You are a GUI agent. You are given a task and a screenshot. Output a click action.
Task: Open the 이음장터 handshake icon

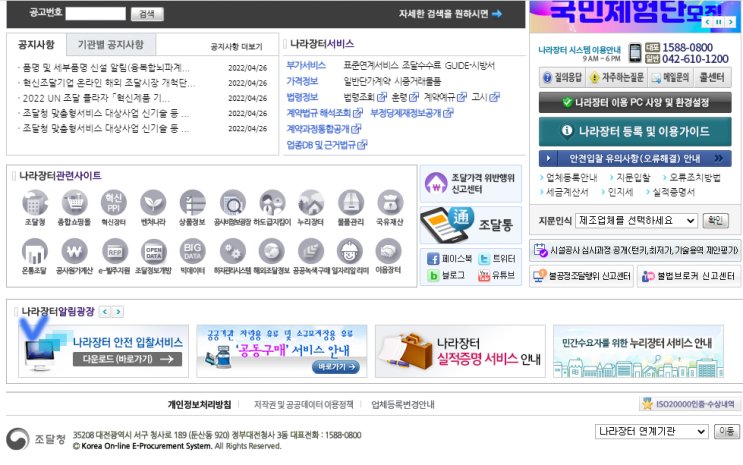click(x=389, y=251)
